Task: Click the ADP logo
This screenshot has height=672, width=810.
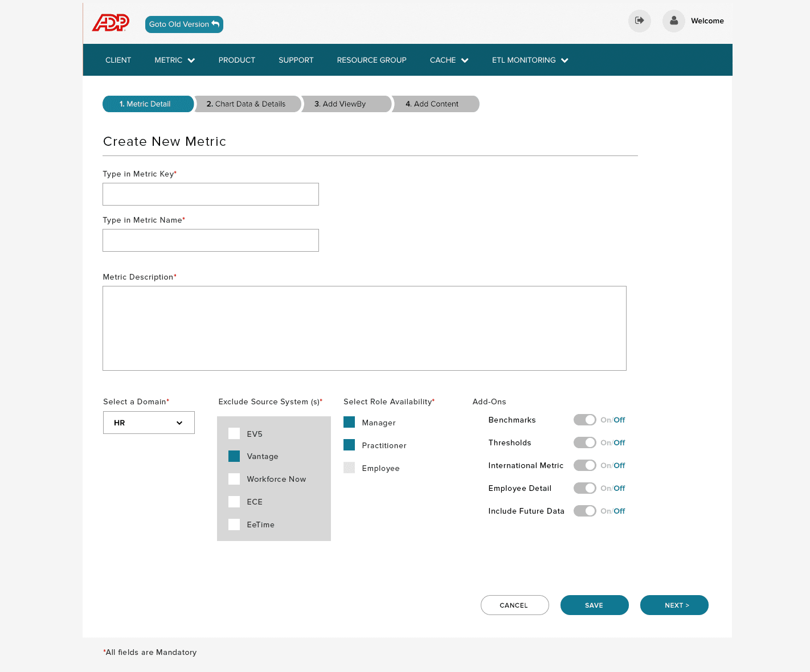Action: click(x=111, y=23)
